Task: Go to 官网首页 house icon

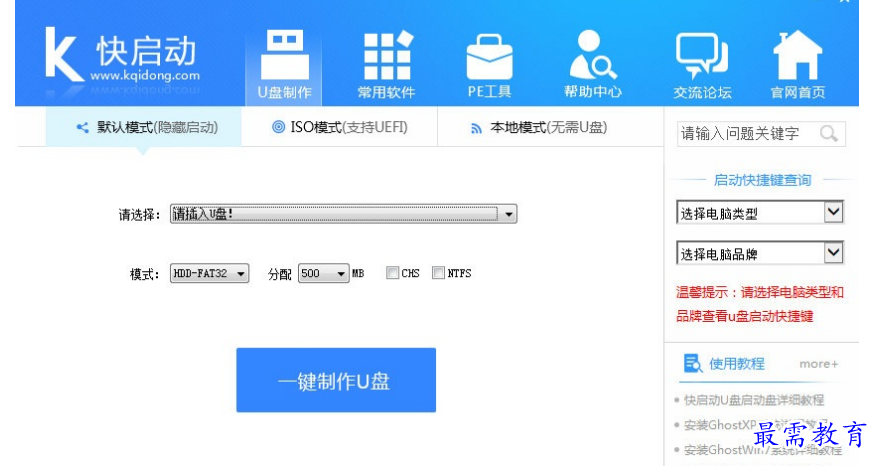Action: (x=797, y=54)
